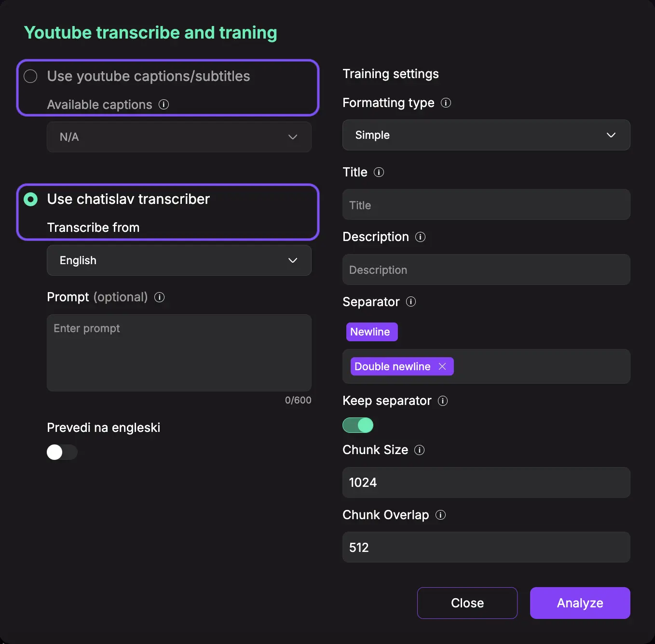Open the Available captions N/A dropdown

point(179,137)
